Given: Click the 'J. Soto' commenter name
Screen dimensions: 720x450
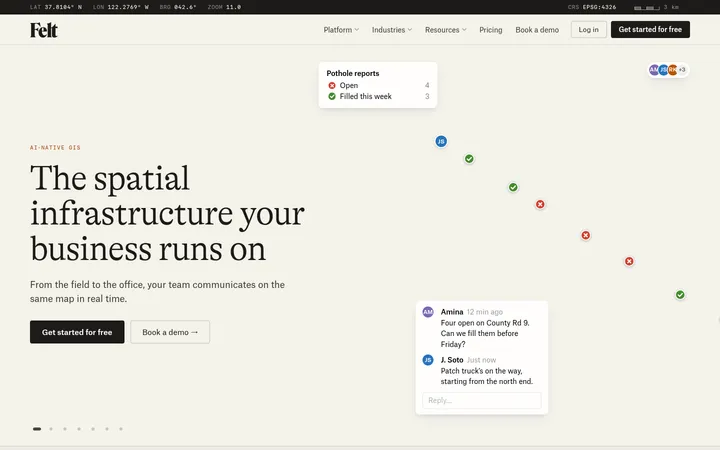Looking at the screenshot, I should (452, 360).
